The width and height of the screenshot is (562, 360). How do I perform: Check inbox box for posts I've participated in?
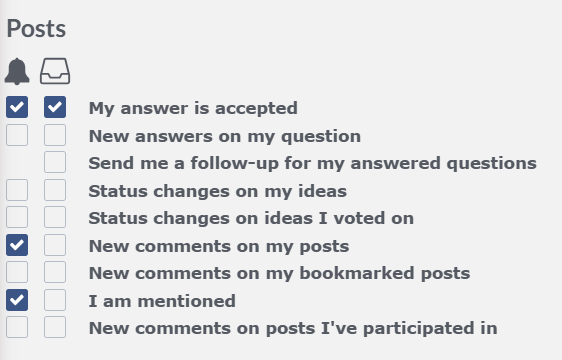click(x=55, y=327)
